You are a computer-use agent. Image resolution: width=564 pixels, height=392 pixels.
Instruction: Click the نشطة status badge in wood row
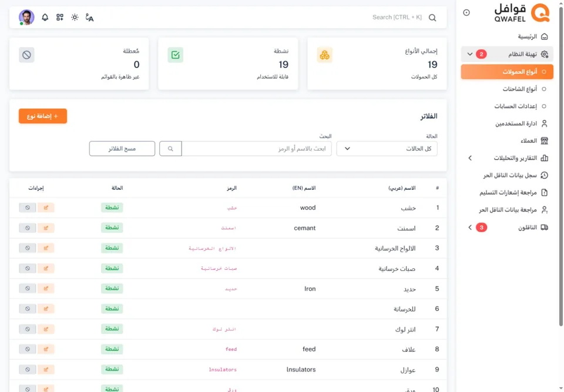coord(112,207)
